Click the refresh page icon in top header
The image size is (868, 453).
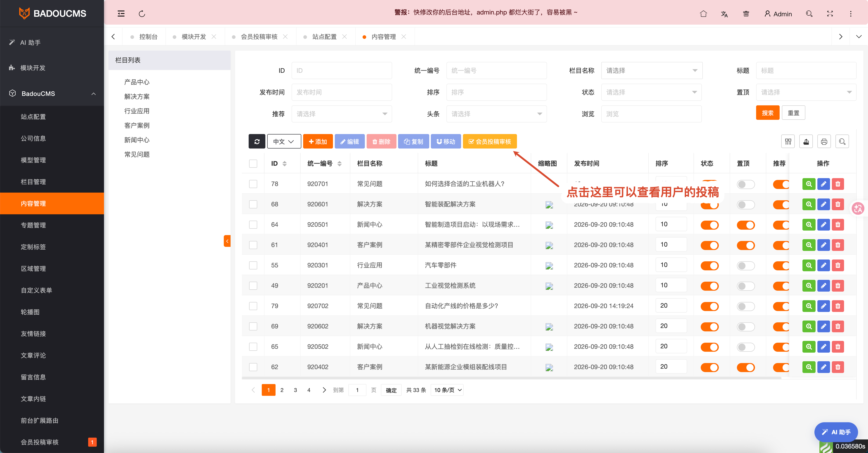(142, 14)
